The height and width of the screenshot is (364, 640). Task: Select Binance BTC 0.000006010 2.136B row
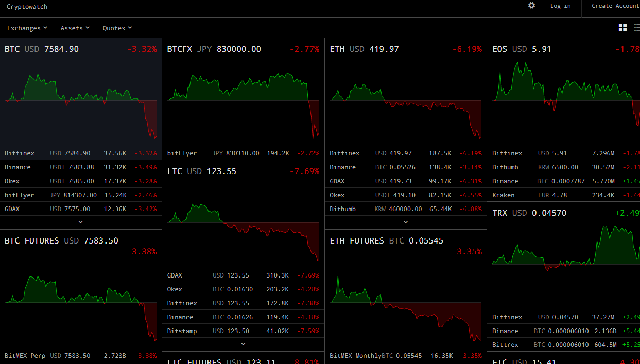(564, 331)
